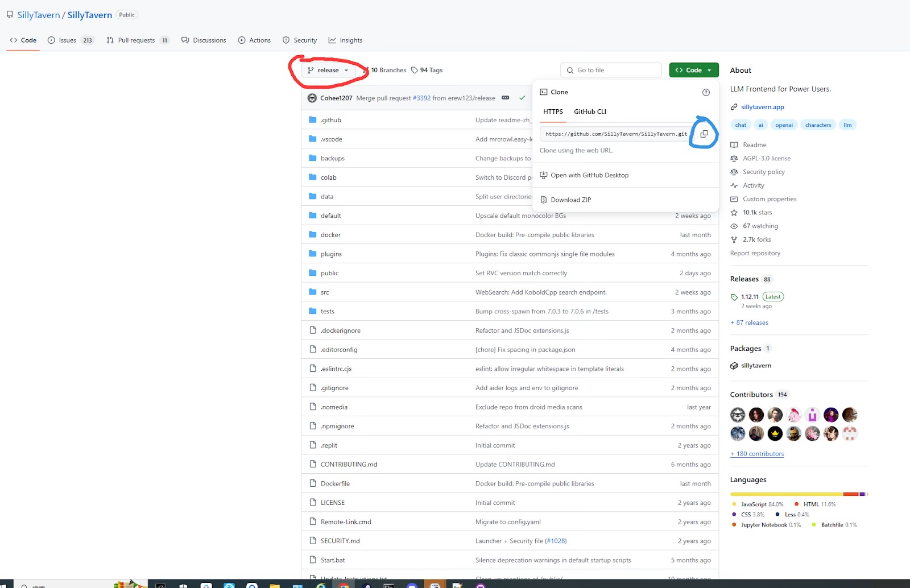Open the AGPL-3.0 license link

767,159
